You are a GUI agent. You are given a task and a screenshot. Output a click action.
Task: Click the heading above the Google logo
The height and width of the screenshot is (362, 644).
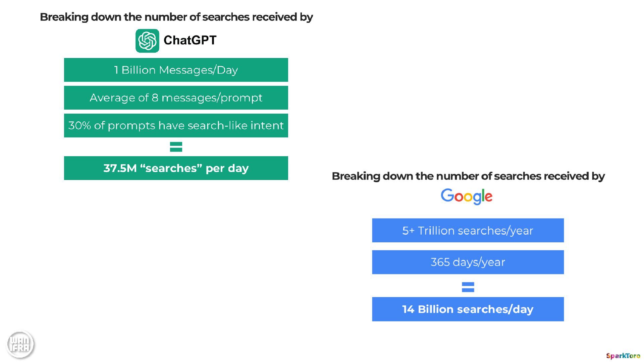(468, 176)
